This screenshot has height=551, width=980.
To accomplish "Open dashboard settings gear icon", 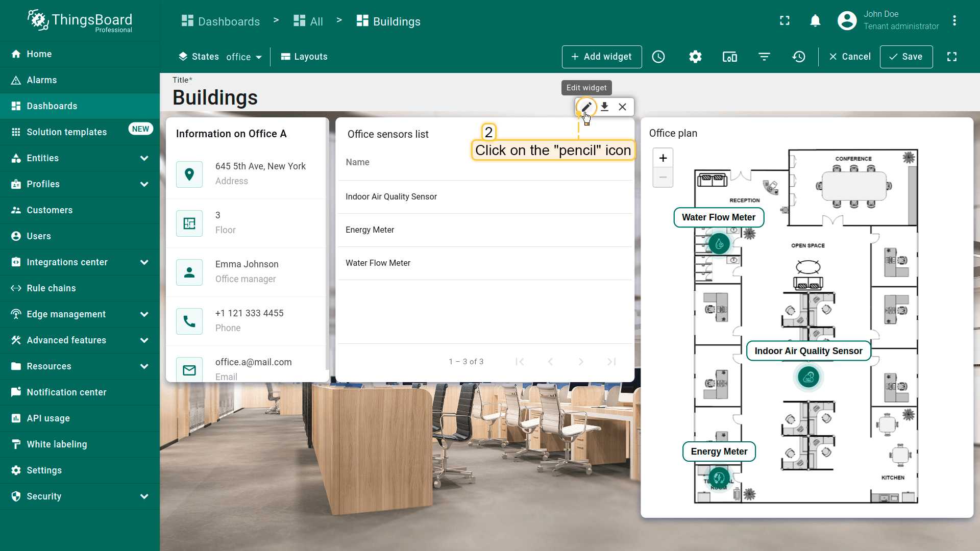I will tap(695, 57).
